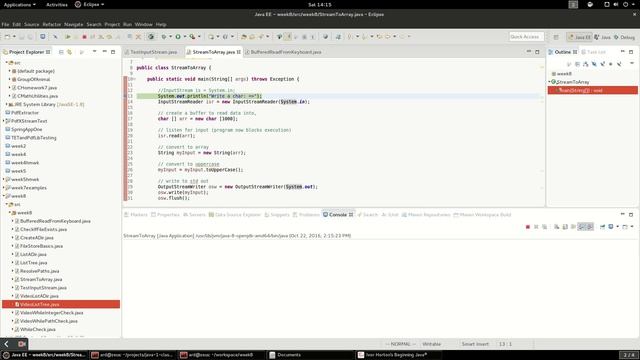This screenshot has width=640, height=360.
Task: Open the Task List tab
Action: 594,52
